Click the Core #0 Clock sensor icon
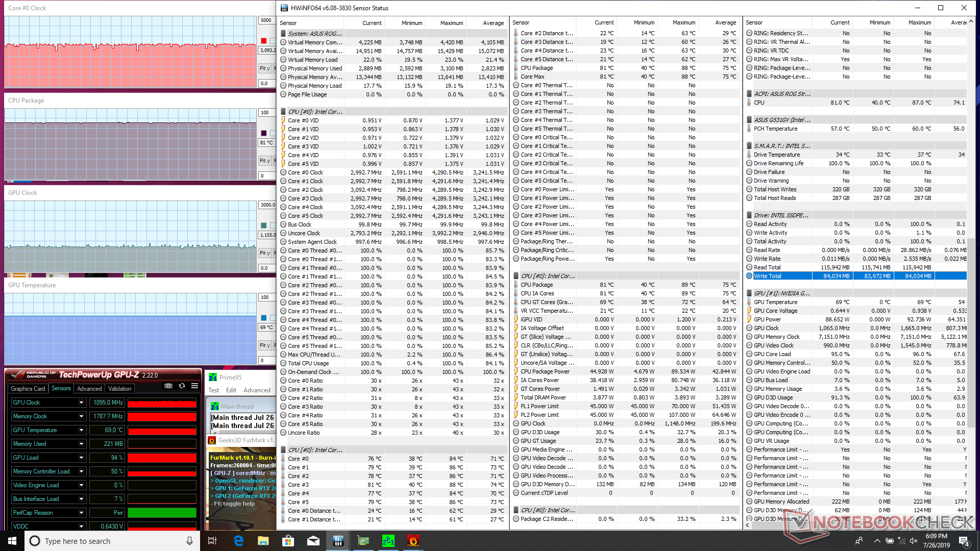Viewport: 980px width, 551px height. (283, 172)
